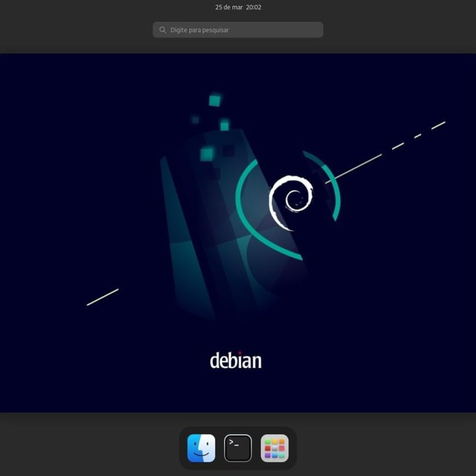The image size is (476, 476).
Task: Click the "Digite para pesquisar" search field
Action: click(x=238, y=30)
